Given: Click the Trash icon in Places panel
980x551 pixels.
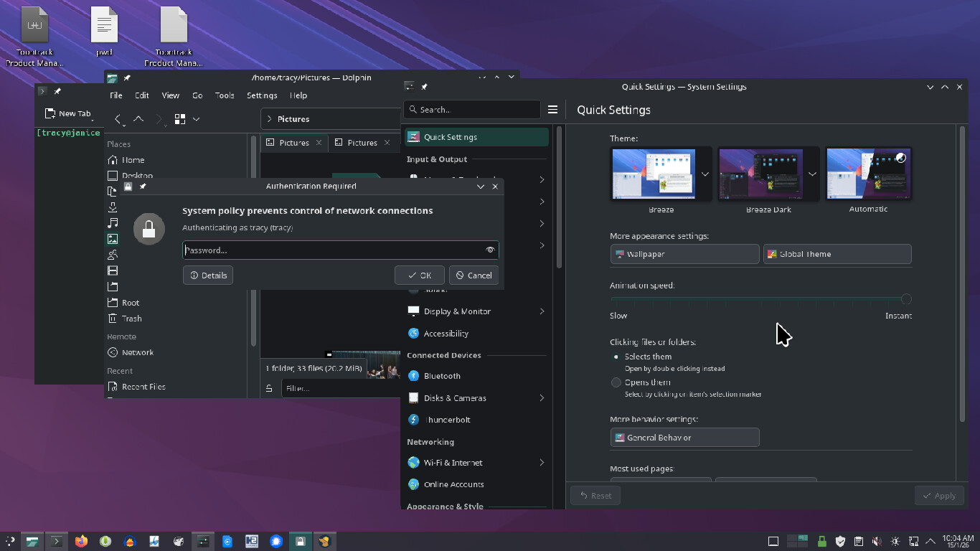Looking at the screenshot, I should point(113,319).
